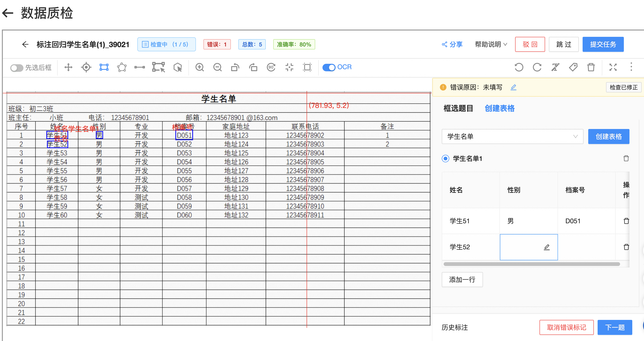The width and height of the screenshot is (644, 341).
Task: Delete selection with toolbar trash icon
Action: (x=591, y=67)
